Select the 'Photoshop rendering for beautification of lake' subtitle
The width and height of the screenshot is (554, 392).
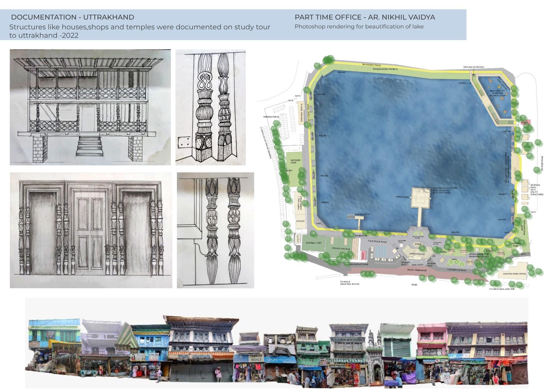(x=359, y=26)
